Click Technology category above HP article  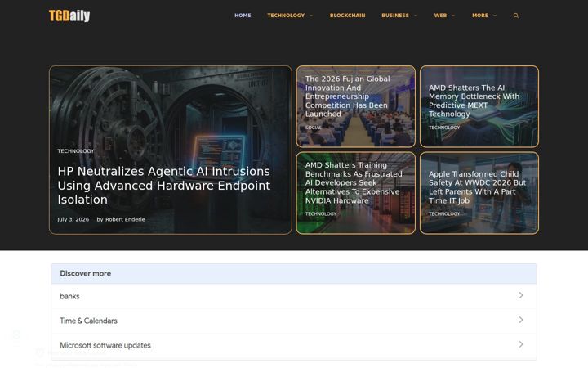[76, 151]
